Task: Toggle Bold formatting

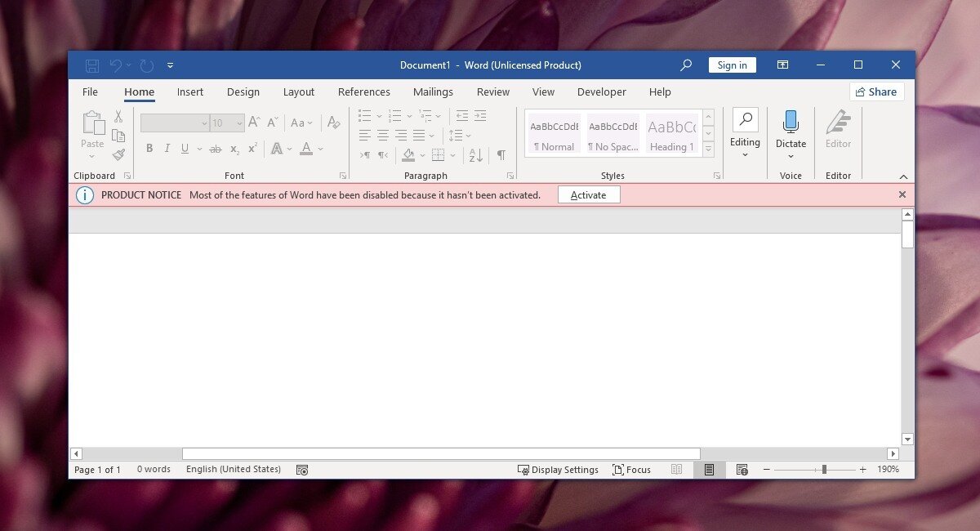Action: coord(149,149)
